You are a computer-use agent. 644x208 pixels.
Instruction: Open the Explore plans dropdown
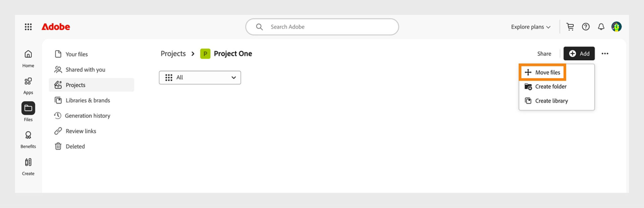(x=530, y=27)
